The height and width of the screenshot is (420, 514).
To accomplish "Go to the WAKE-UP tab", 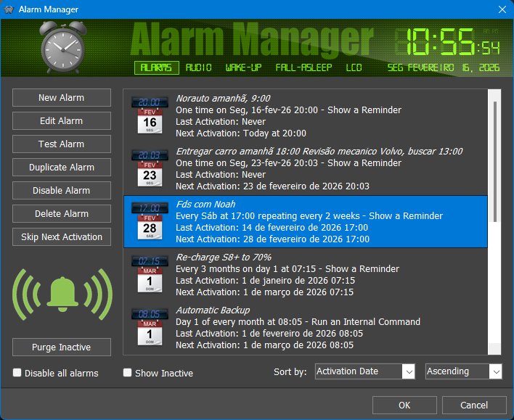I will coord(243,67).
